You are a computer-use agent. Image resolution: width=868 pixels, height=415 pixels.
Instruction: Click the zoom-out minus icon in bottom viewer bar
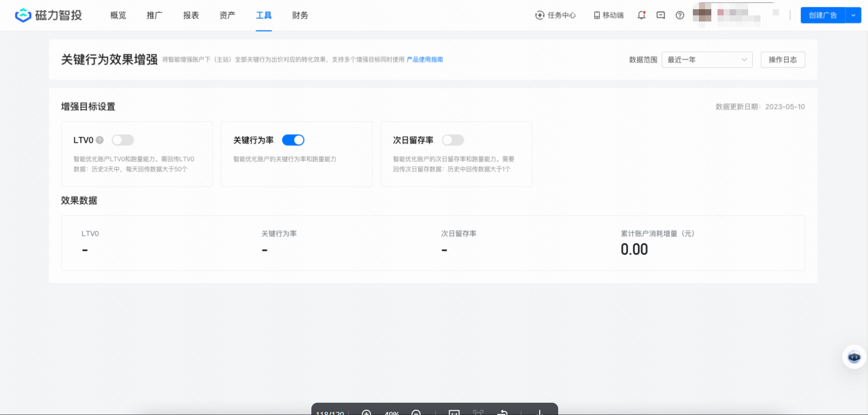pyautogui.click(x=416, y=412)
